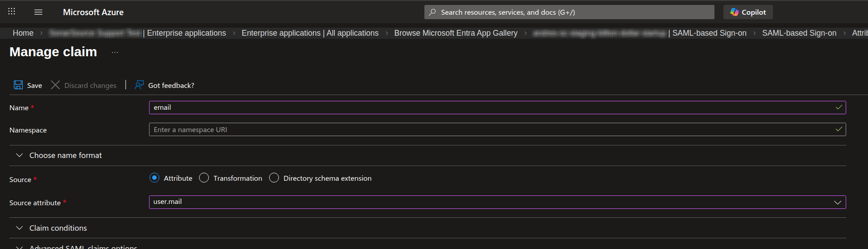Open the app launcher grid icon
Image resolution: width=868 pixels, height=249 pixels.
pyautogui.click(x=12, y=12)
